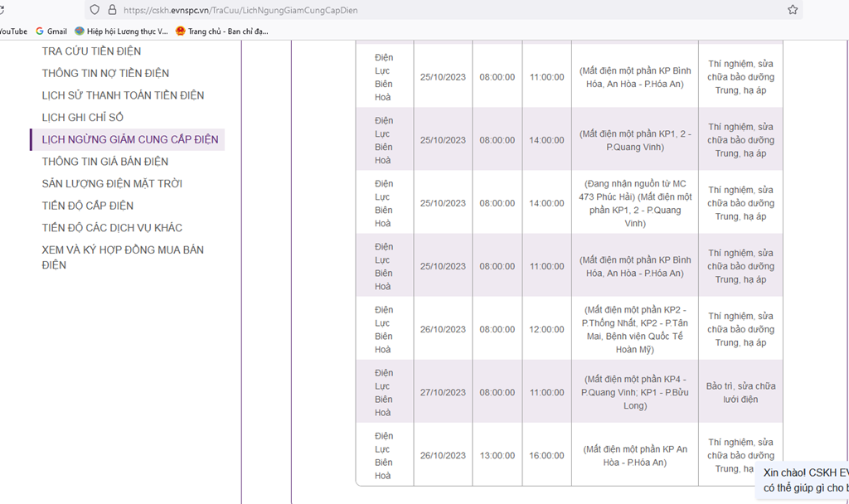
Task: Select LỊCH NGỪNG GIẢM CUNG CẤP ĐIỆN
Action: coord(130,139)
